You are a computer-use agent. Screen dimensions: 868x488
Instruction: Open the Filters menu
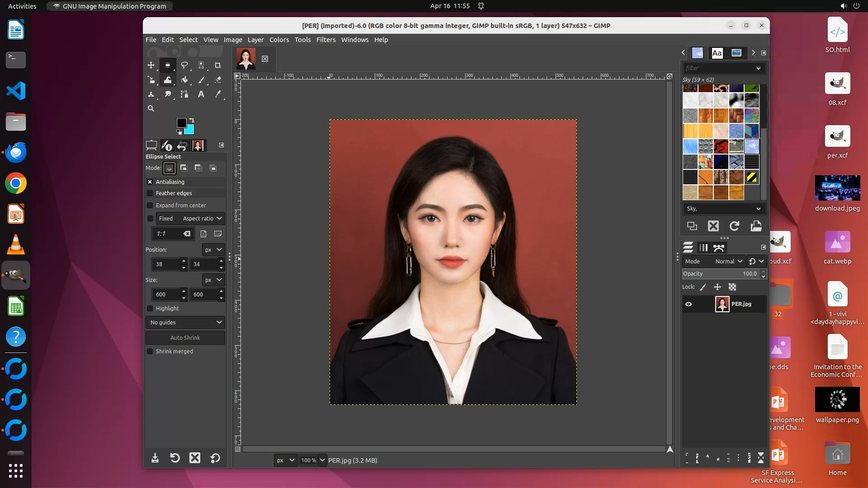(325, 40)
